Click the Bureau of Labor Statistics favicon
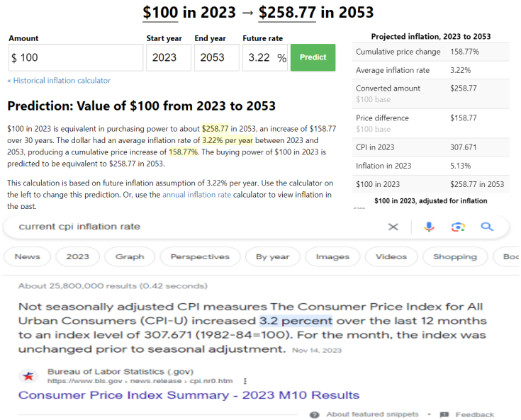The height and width of the screenshot is (420, 521). pos(28,376)
